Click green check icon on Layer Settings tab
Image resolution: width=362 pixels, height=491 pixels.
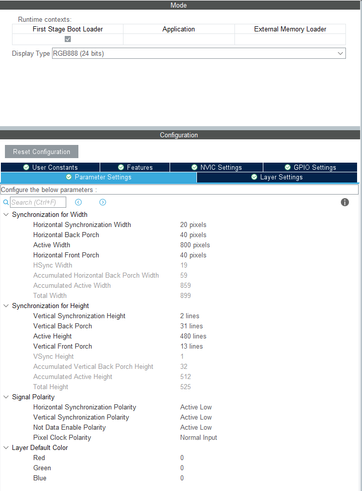tap(254, 177)
